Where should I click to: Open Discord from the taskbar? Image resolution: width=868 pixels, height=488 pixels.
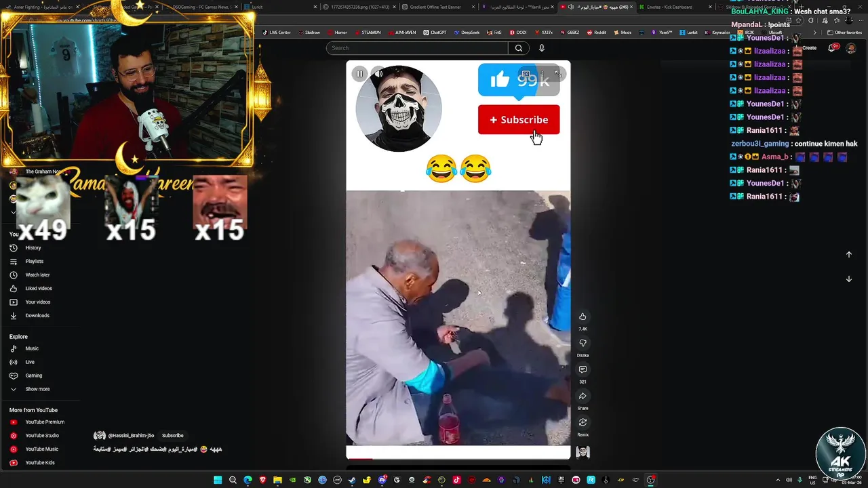pyautogui.click(x=382, y=480)
